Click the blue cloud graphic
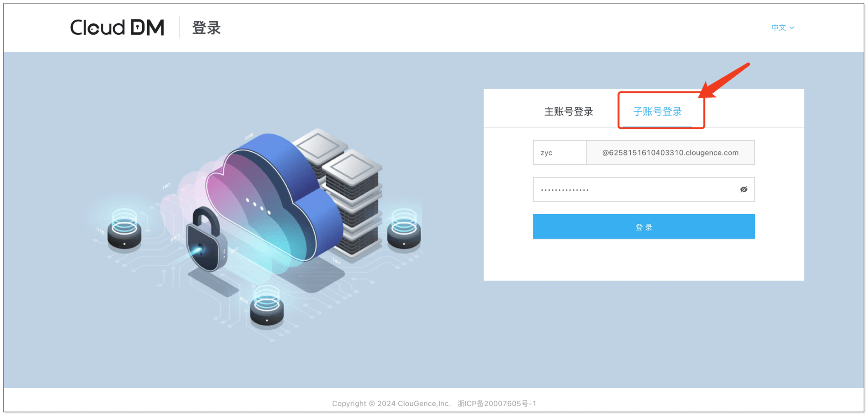Viewport: 868px width, 416px height. click(270, 196)
